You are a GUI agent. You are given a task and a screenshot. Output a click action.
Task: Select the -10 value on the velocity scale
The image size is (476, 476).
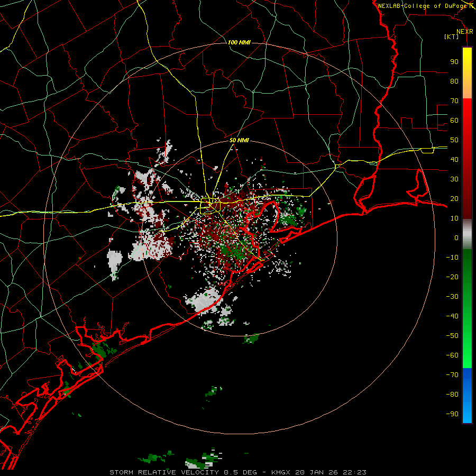click(452, 258)
